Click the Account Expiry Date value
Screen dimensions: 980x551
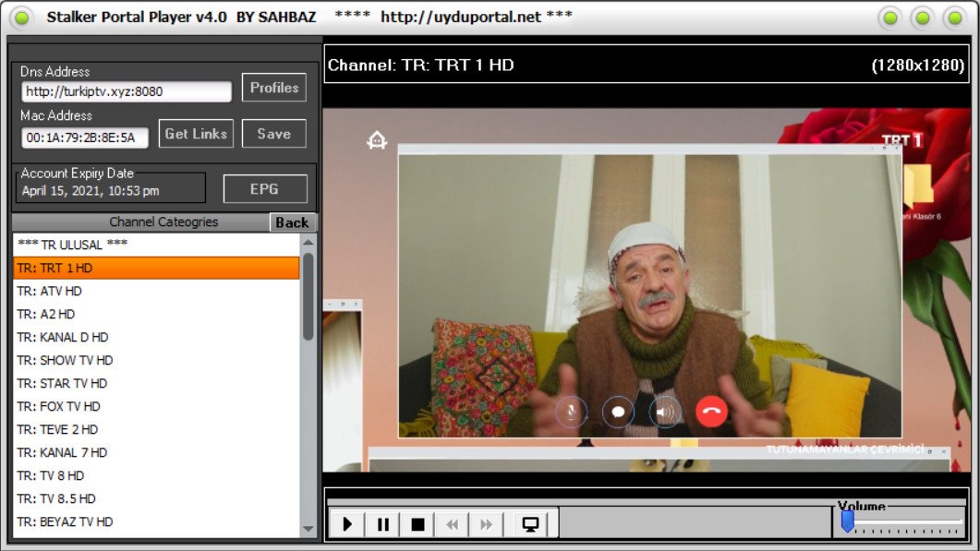91,191
